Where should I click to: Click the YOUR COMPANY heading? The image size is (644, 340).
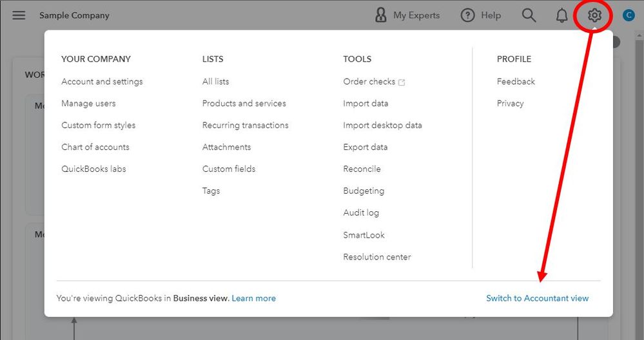pyautogui.click(x=95, y=59)
